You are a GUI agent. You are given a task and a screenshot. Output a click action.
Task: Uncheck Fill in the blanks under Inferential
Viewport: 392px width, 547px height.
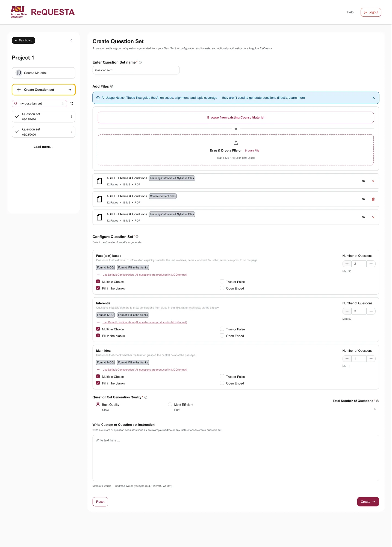tap(98, 336)
